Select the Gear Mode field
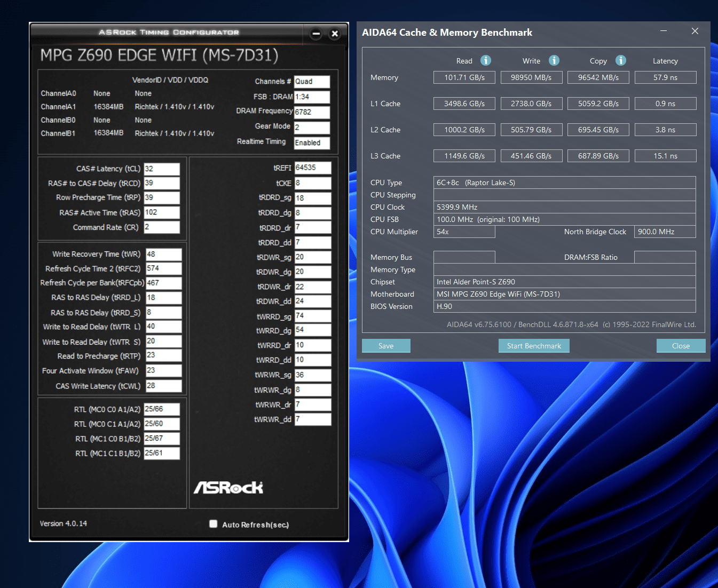 (312, 128)
